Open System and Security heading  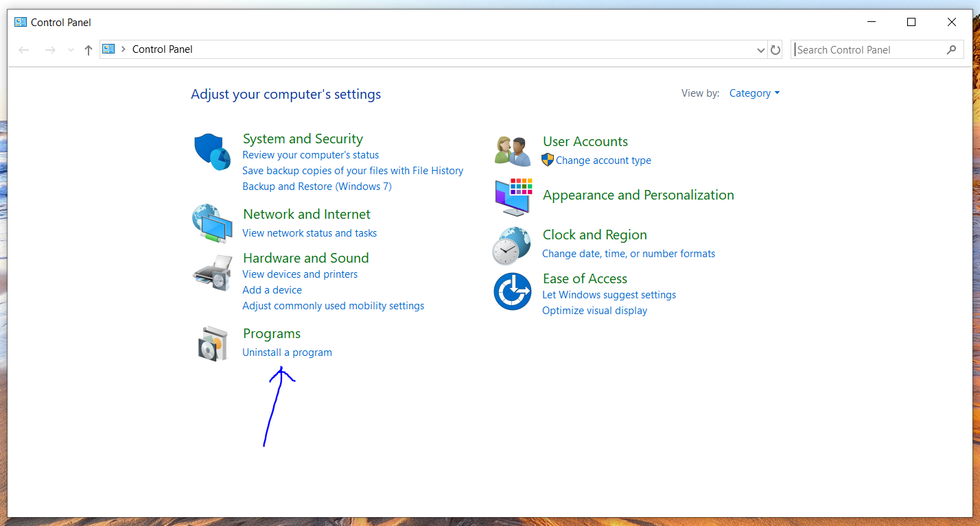click(303, 139)
